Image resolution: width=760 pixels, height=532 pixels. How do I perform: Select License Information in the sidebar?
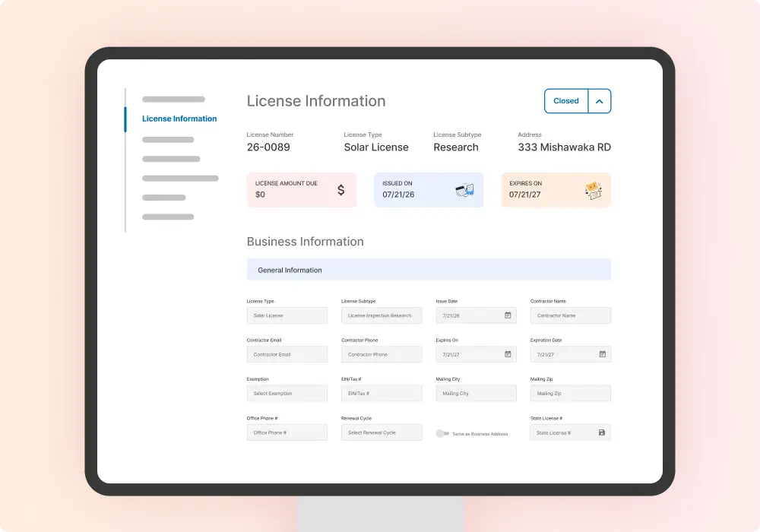(179, 119)
